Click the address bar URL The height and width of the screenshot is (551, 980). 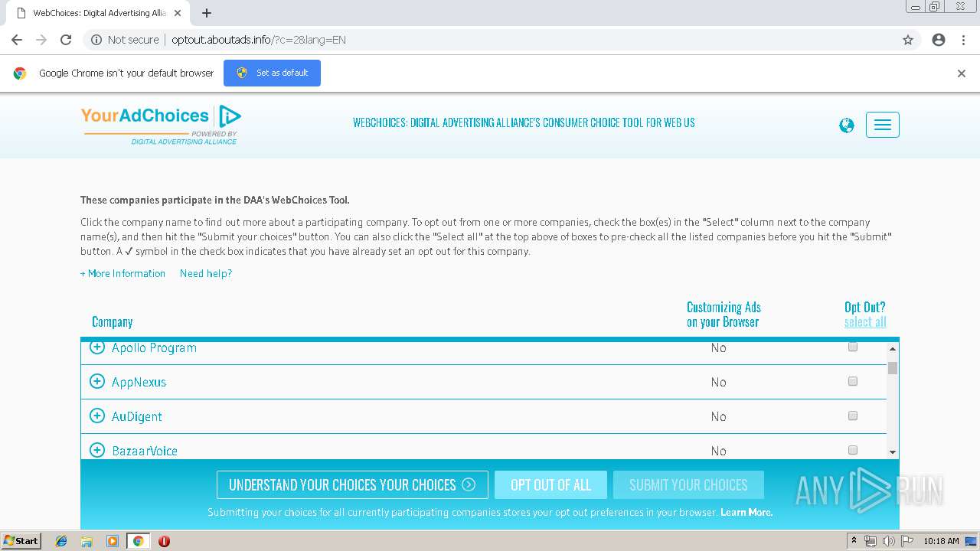coord(259,40)
